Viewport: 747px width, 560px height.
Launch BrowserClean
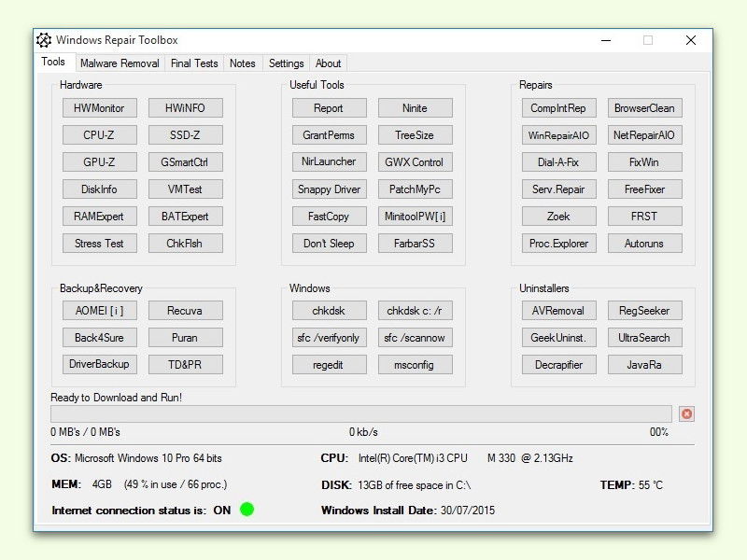(644, 108)
